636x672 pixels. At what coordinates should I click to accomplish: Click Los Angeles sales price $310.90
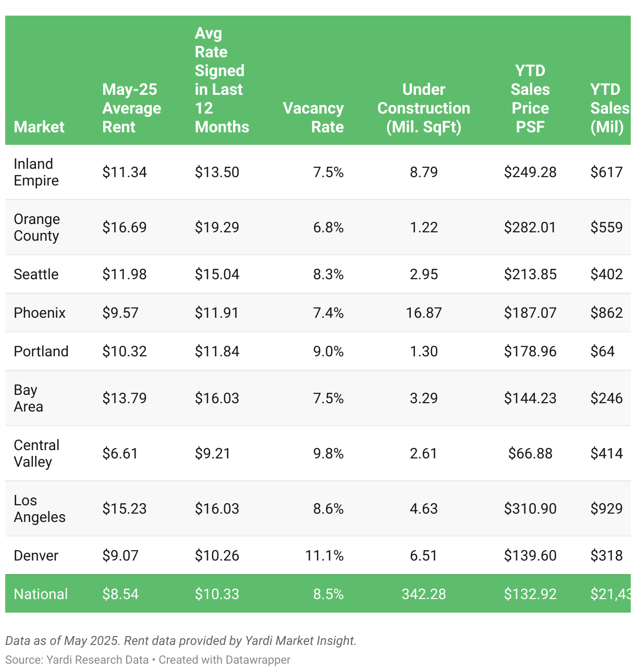point(530,508)
